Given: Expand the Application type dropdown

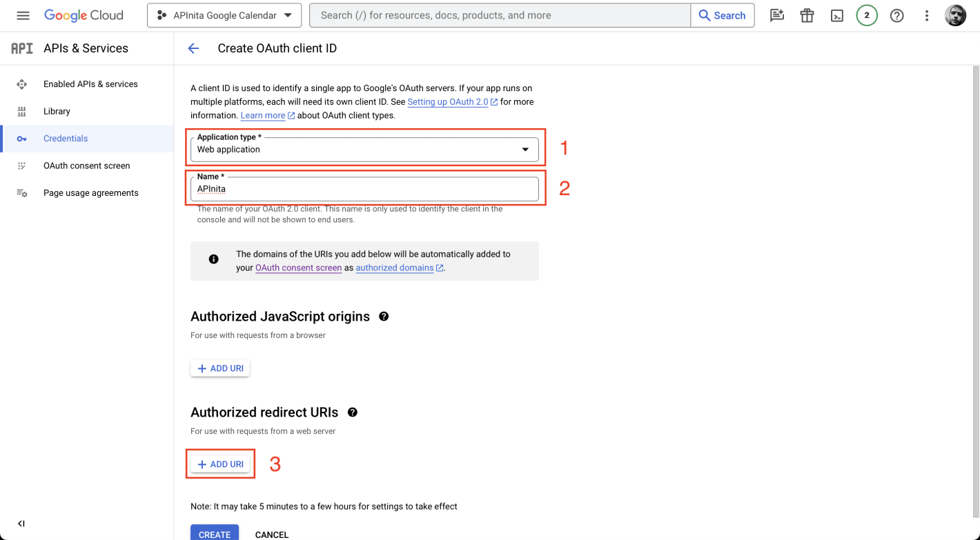Looking at the screenshot, I should tap(526, 149).
